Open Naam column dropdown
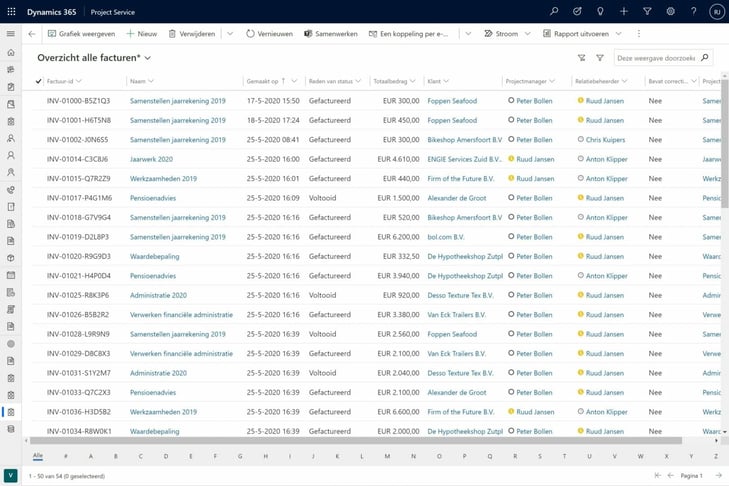729x486 pixels. pyautogui.click(x=151, y=81)
